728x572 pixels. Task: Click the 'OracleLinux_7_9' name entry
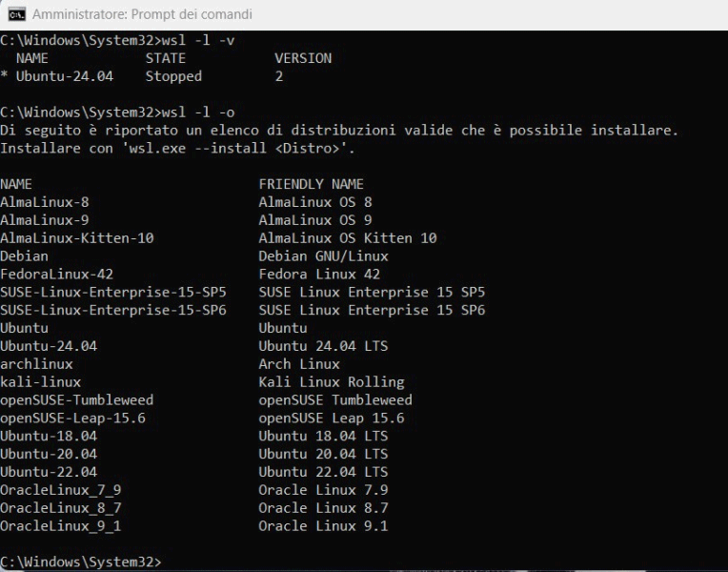61,490
